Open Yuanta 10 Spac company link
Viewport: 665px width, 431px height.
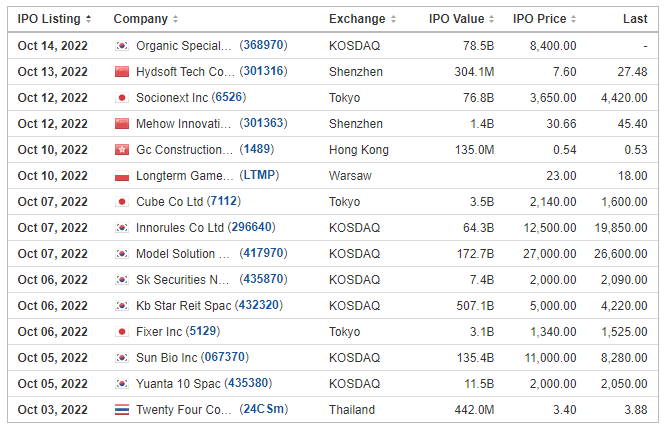tap(178, 383)
